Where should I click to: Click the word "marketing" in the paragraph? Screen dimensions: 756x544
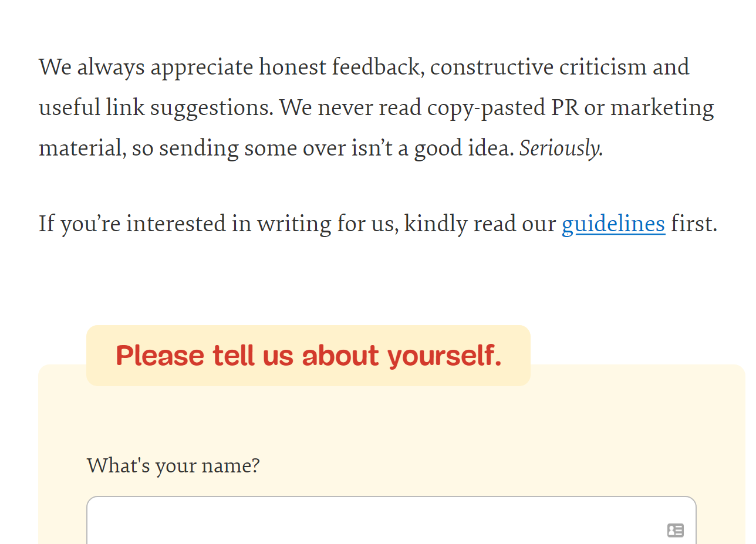[x=662, y=108]
